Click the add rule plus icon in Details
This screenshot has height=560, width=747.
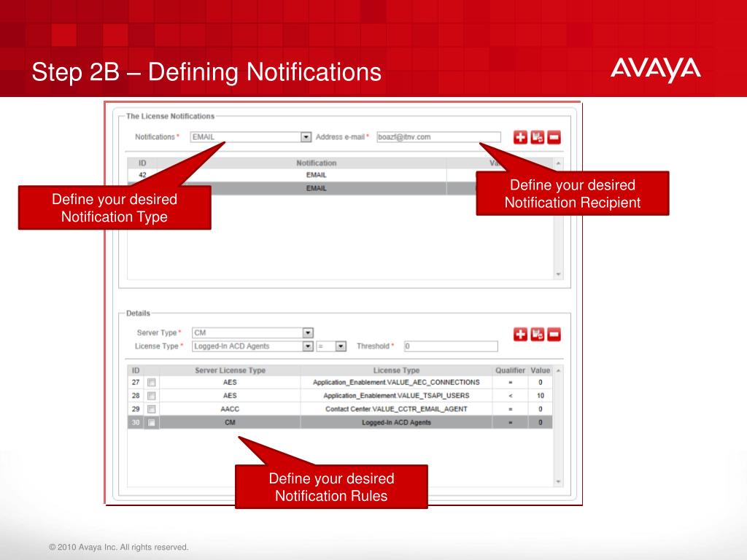point(520,334)
